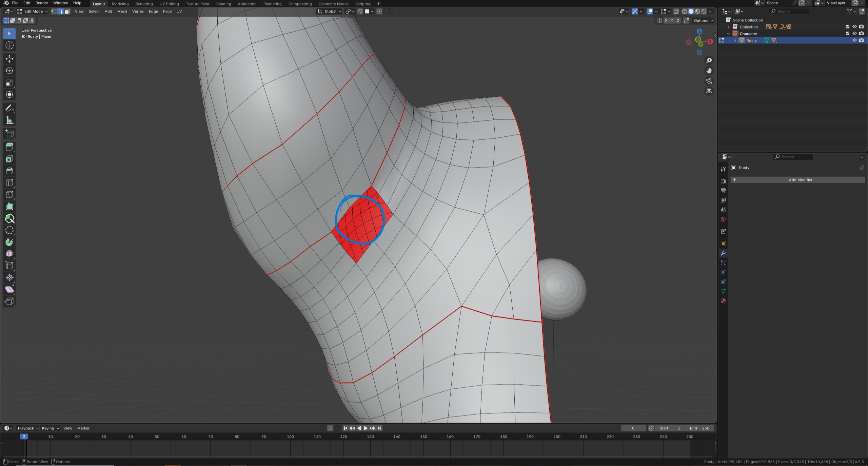Expand the Collection tree item
Viewport: 868px width, 466px height.
(728, 27)
